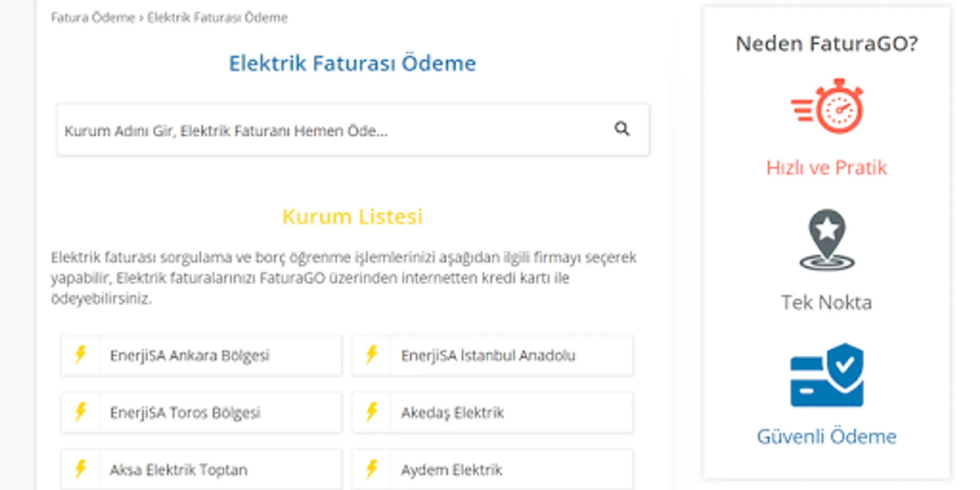Pick Aksa Elektrik Toptan provider
Screen dimensions: 980x490
pyautogui.click(x=201, y=469)
